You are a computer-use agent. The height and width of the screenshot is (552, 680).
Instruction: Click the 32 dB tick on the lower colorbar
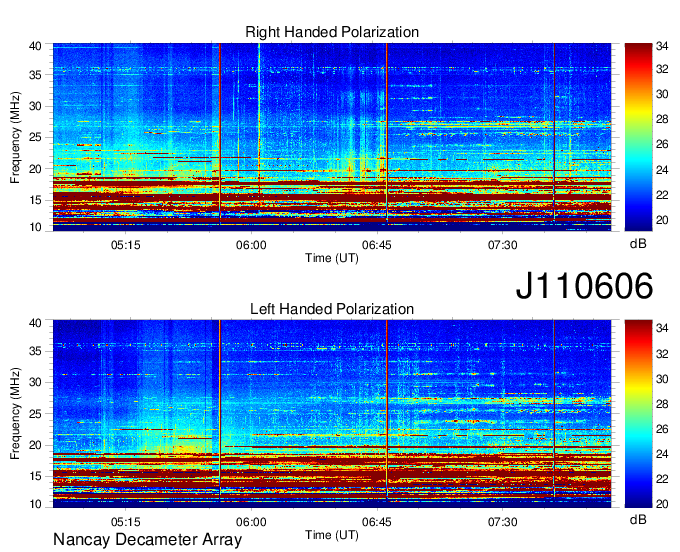pos(662,354)
